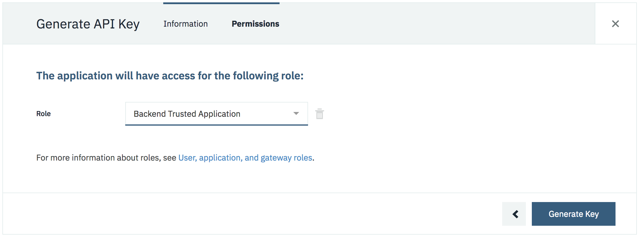The width and height of the screenshot is (644, 237).
Task: Expand the Role dropdown arrow
Action: pyautogui.click(x=296, y=113)
